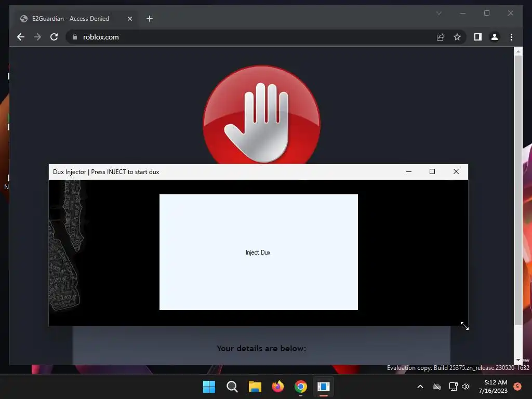532x399 pixels.
Task: Click scrollbar up arrow in Chrome
Action: pyautogui.click(x=518, y=51)
